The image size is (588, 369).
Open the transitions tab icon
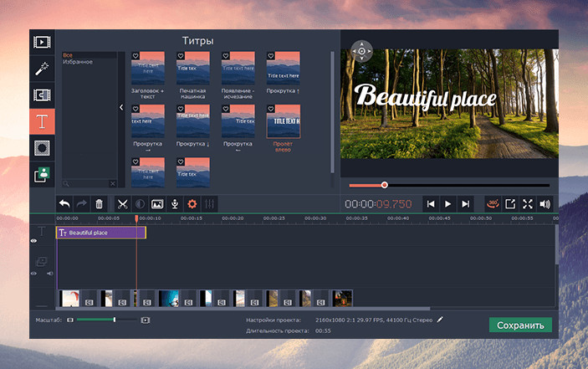(42, 95)
